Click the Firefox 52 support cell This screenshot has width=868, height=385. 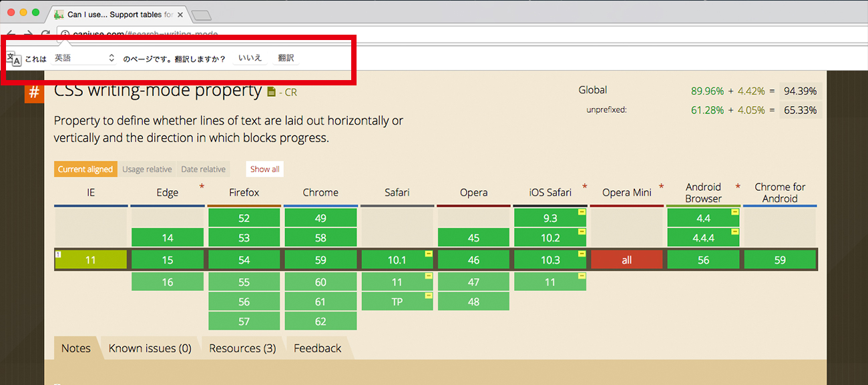(244, 218)
